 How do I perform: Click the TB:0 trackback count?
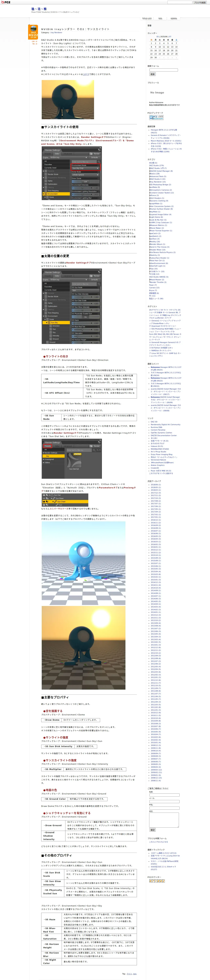coord(34,44)
